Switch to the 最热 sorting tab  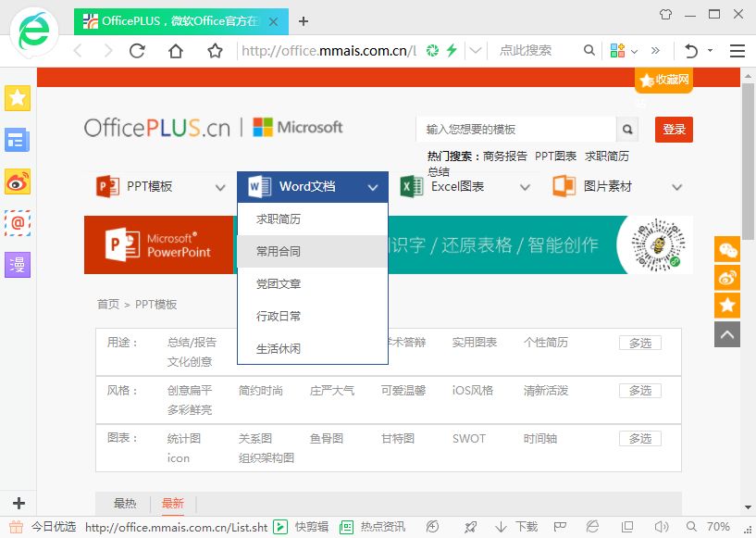tap(125, 504)
